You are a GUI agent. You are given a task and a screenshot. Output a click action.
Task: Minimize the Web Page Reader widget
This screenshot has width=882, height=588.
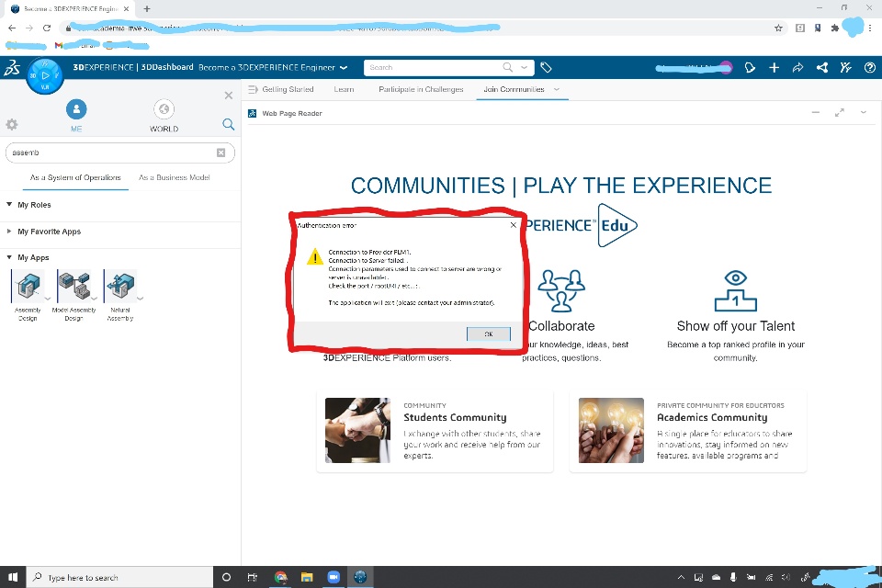click(x=816, y=112)
